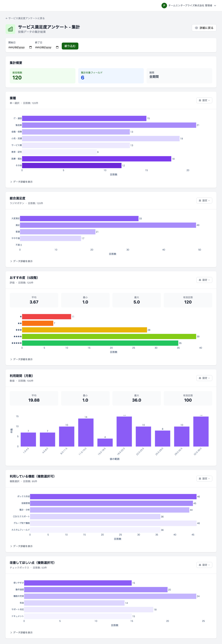Open calendar picker icon in 開始日 field
This screenshot has width=222, height=644.
tap(31, 47)
